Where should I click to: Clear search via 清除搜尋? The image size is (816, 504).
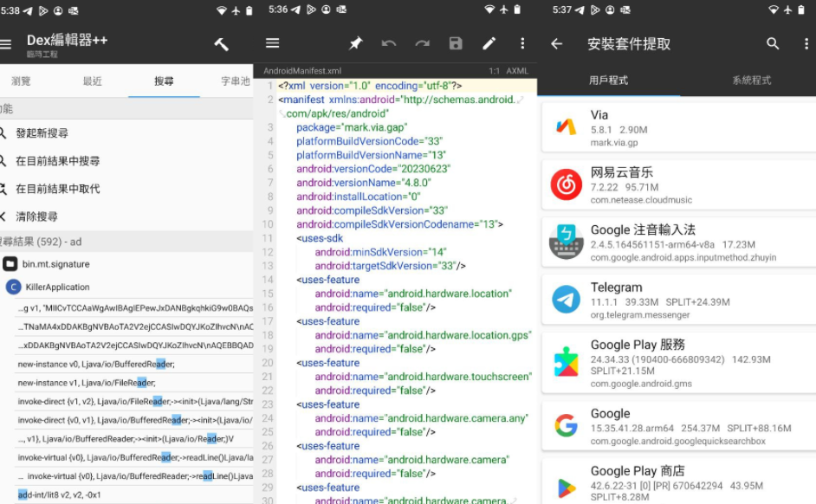[x=36, y=216]
